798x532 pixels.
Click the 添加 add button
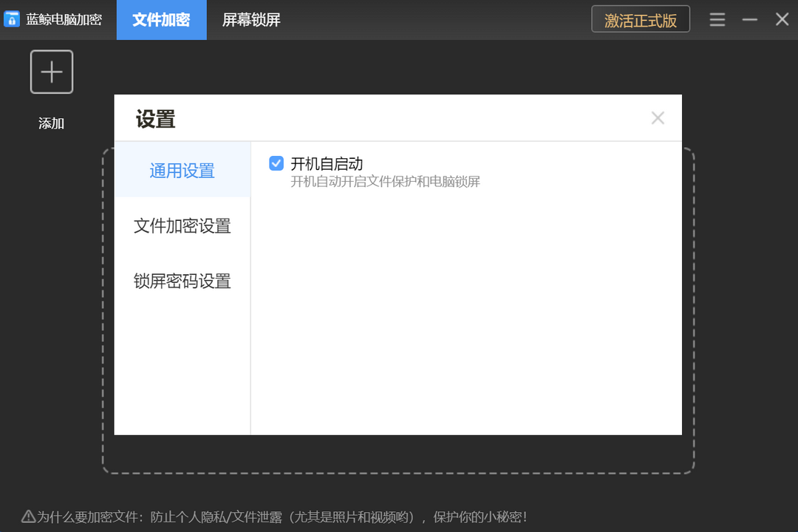pos(51,123)
